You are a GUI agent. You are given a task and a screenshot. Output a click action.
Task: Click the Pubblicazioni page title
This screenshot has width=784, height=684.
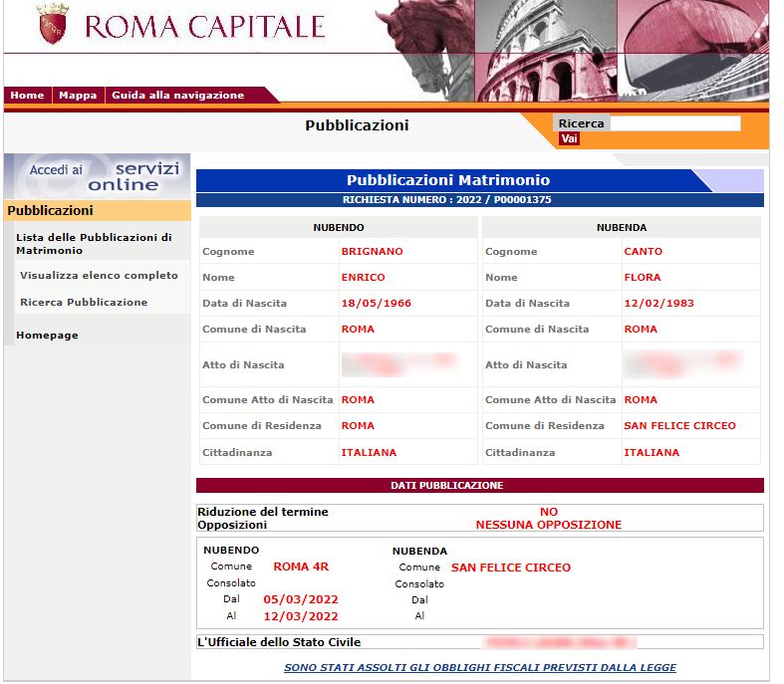click(x=357, y=125)
